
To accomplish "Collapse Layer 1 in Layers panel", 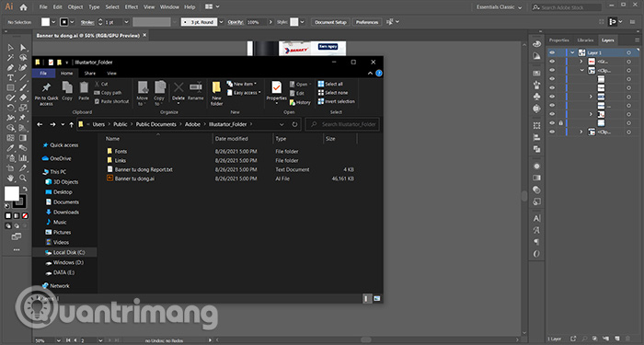I will click(572, 52).
